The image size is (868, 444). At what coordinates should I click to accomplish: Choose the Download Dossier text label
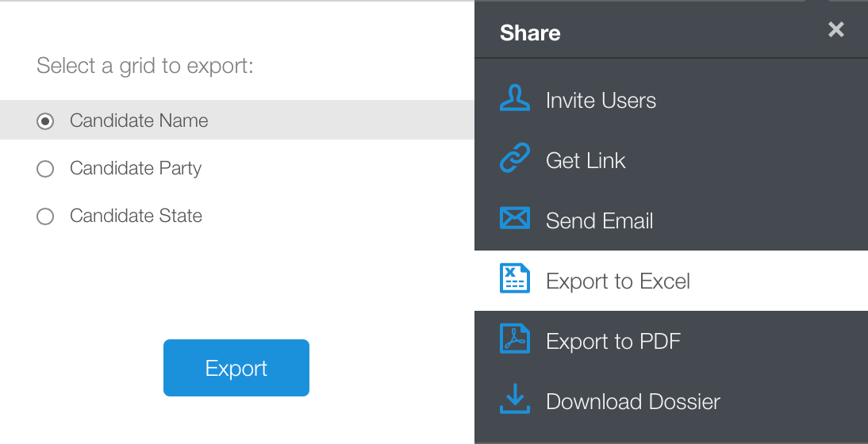click(632, 402)
